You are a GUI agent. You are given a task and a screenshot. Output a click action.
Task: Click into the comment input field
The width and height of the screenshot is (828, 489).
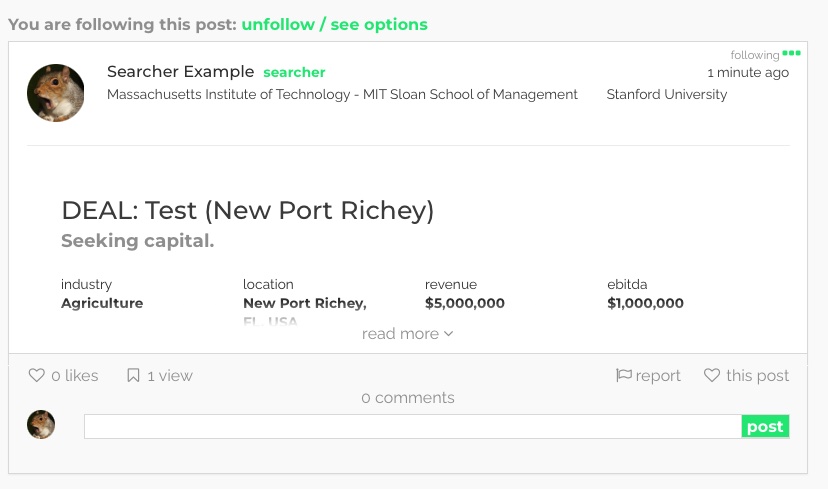[412, 427]
